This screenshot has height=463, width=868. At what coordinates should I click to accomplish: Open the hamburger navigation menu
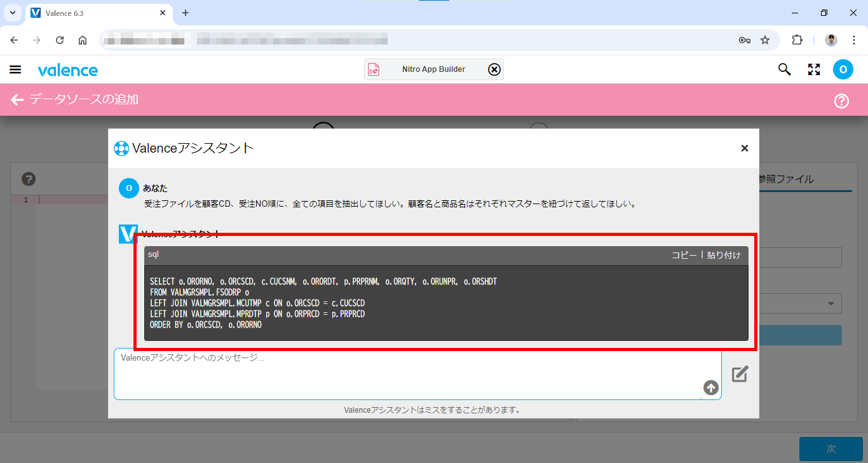[15, 70]
